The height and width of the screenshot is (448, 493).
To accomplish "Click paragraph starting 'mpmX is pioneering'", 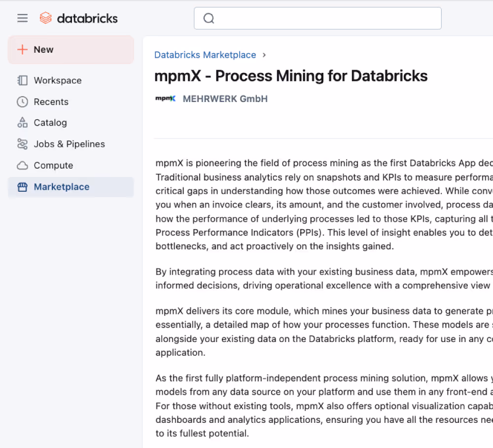I will (x=324, y=205).
